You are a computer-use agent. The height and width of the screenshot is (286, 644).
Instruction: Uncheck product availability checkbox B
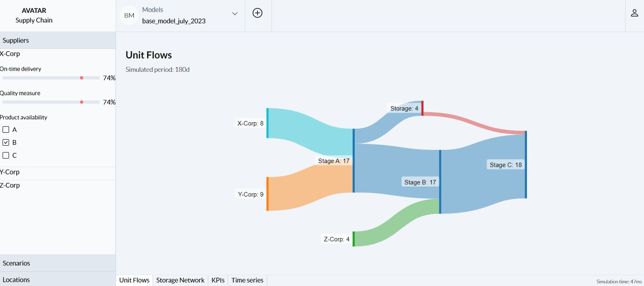pyautogui.click(x=6, y=143)
